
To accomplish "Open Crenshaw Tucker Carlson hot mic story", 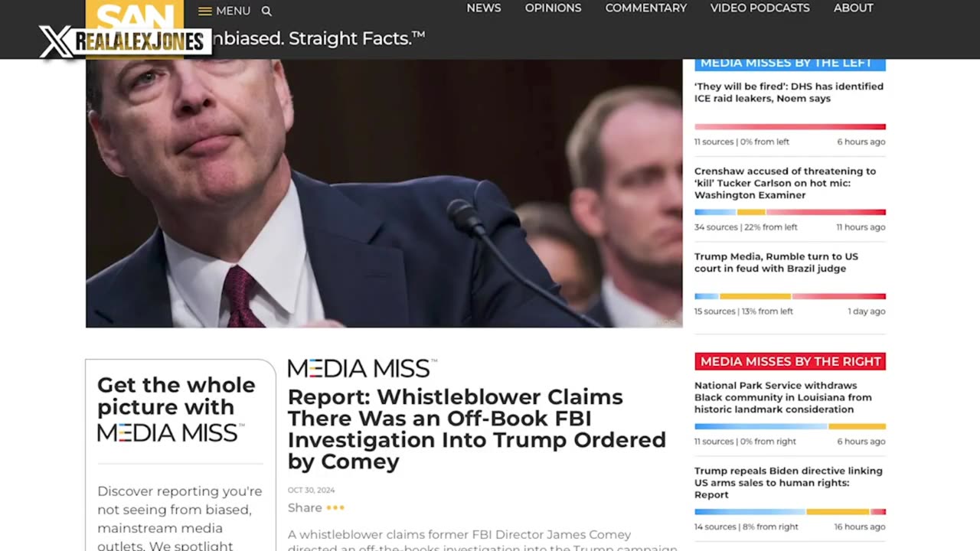I will 785,183.
